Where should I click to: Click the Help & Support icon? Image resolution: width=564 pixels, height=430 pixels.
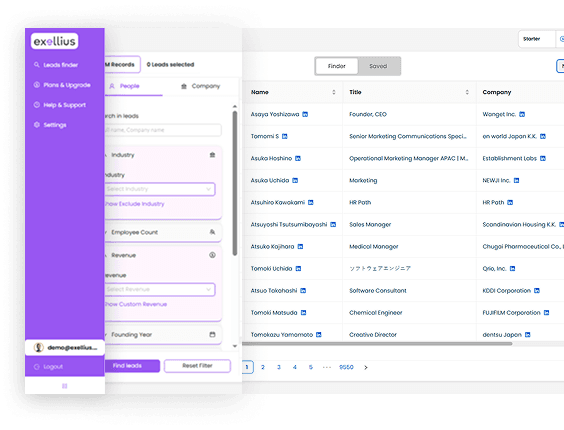click(x=36, y=105)
